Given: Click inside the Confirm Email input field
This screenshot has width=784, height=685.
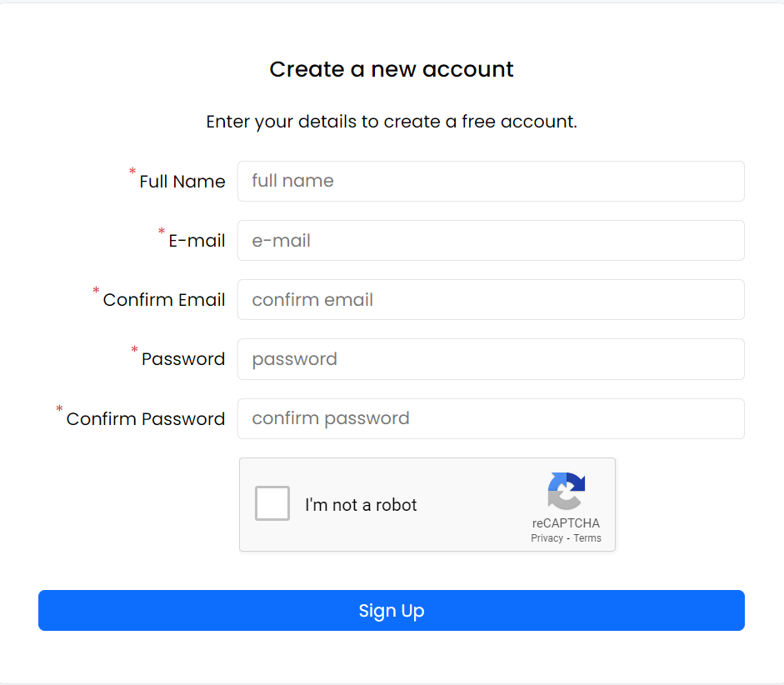Looking at the screenshot, I should click(491, 299).
